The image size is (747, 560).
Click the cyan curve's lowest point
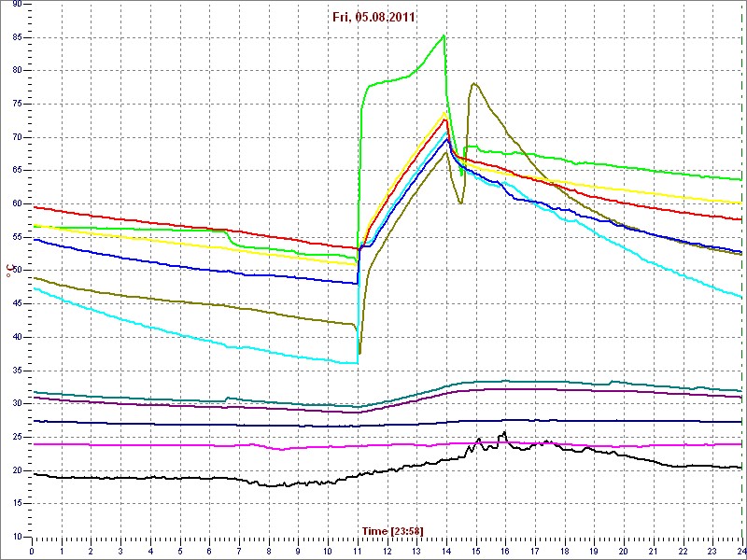click(355, 363)
